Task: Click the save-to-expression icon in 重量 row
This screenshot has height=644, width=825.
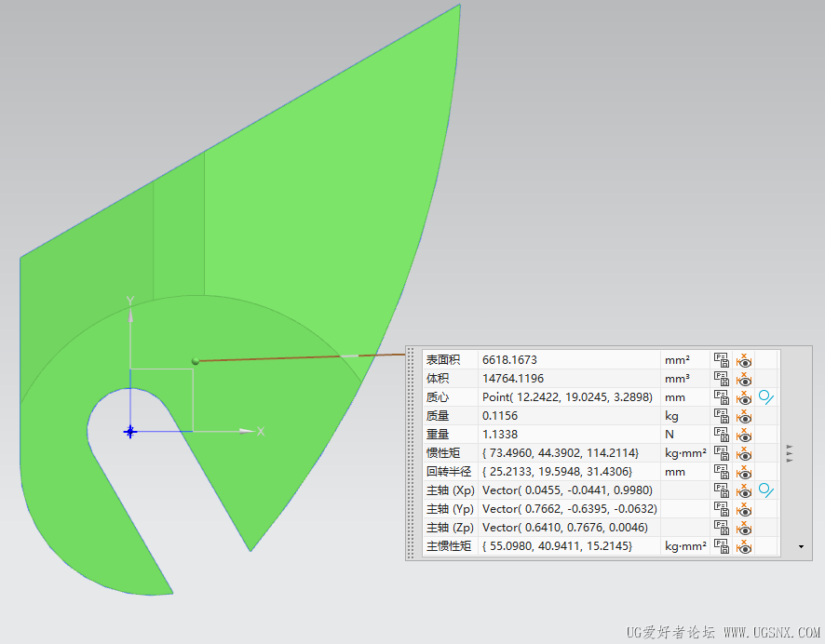Action: click(x=721, y=435)
